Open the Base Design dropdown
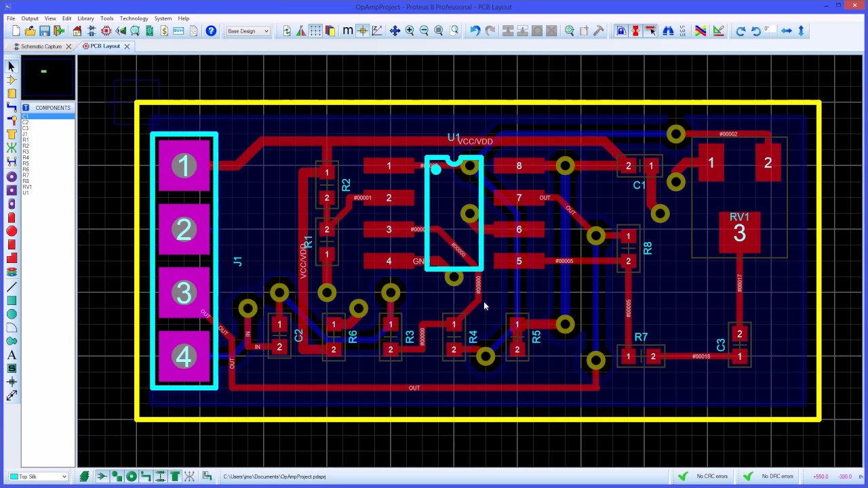This screenshot has width=868, height=488. (x=248, y=30)
